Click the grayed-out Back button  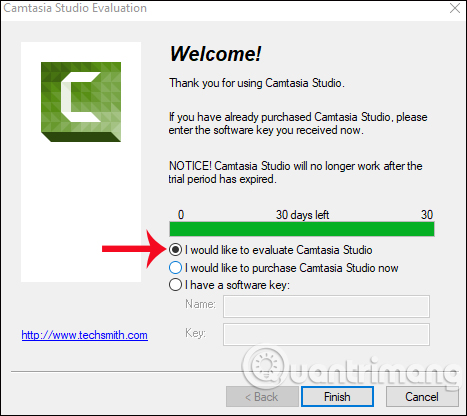pos(262,397)
